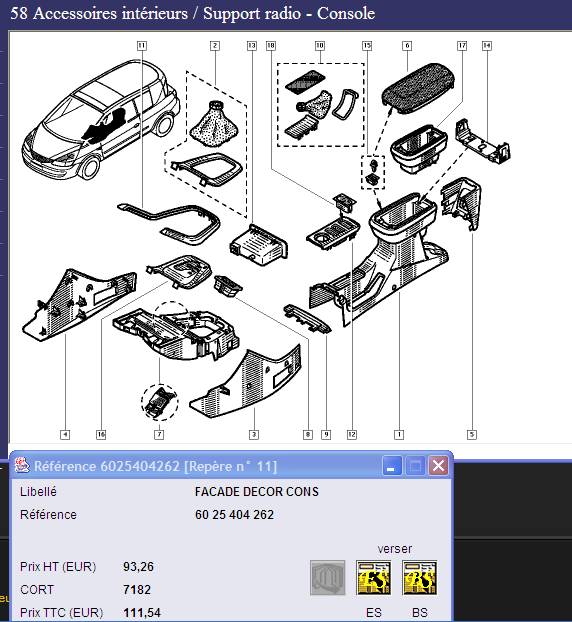Click the Renault logo in the Référence title bar
The image size is (572, 622).
click(22, 465)
